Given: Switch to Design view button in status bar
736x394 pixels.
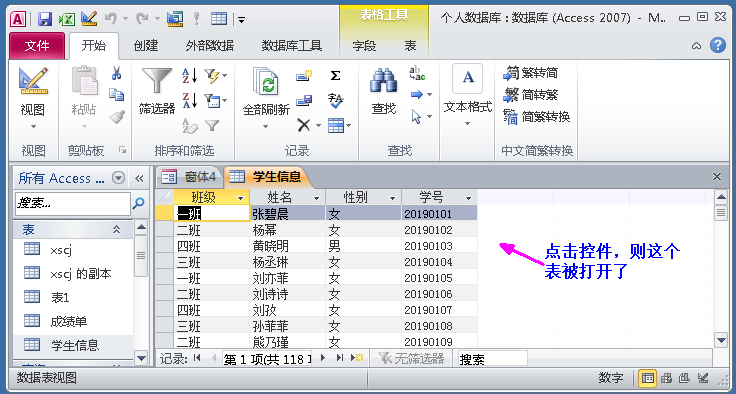Looking at the screenshot, I should click(703, 378).
